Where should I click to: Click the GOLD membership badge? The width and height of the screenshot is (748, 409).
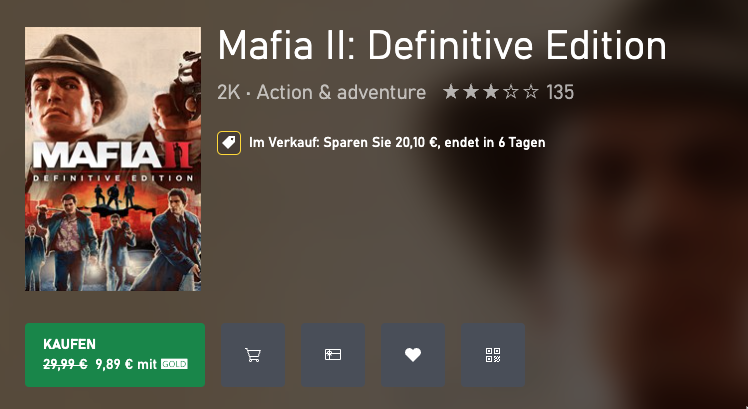click(174, 364)
